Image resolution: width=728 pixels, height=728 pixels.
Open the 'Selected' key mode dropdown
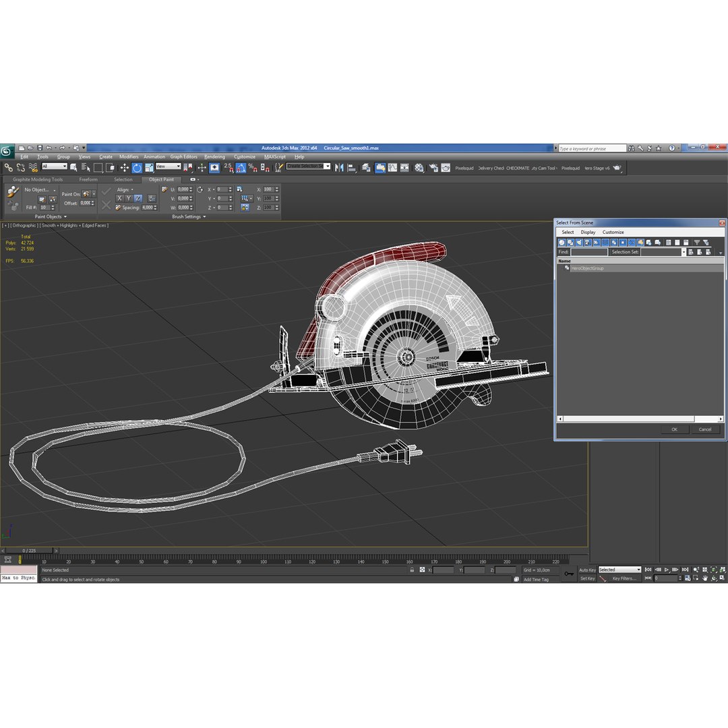[619, 570]
